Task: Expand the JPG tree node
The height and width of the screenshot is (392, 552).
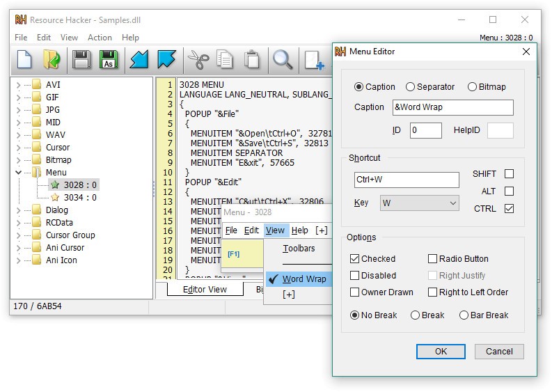Action: pos(18,110)
